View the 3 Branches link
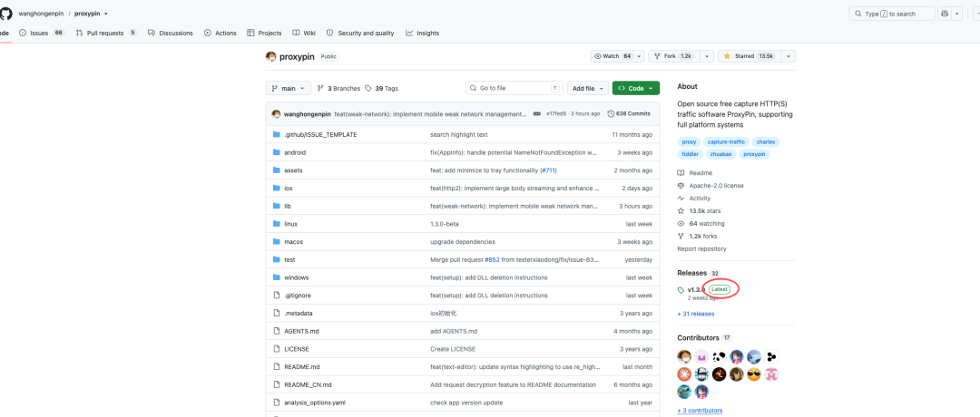The width and height of the screenshot is (980, 417). 338,89
